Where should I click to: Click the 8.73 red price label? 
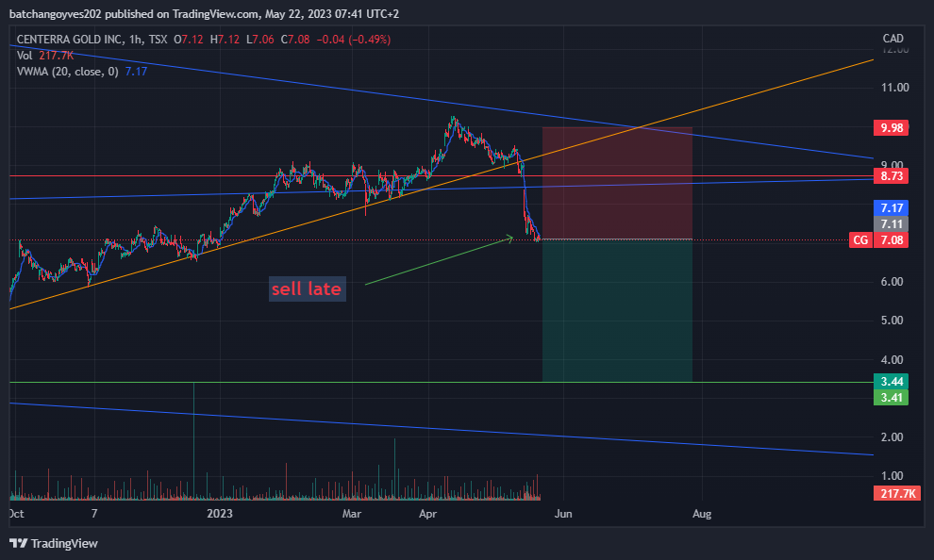(x=892, y=176)
